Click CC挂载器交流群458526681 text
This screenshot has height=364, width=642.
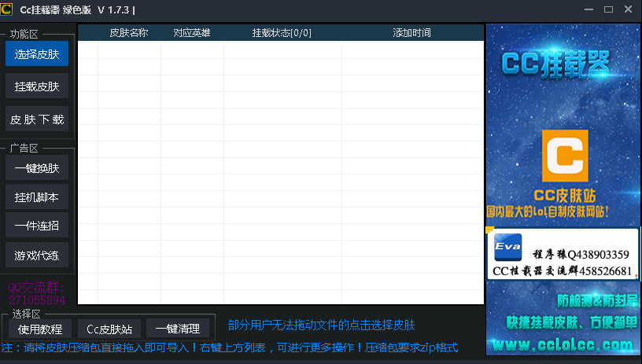click(x=563, y=270)
